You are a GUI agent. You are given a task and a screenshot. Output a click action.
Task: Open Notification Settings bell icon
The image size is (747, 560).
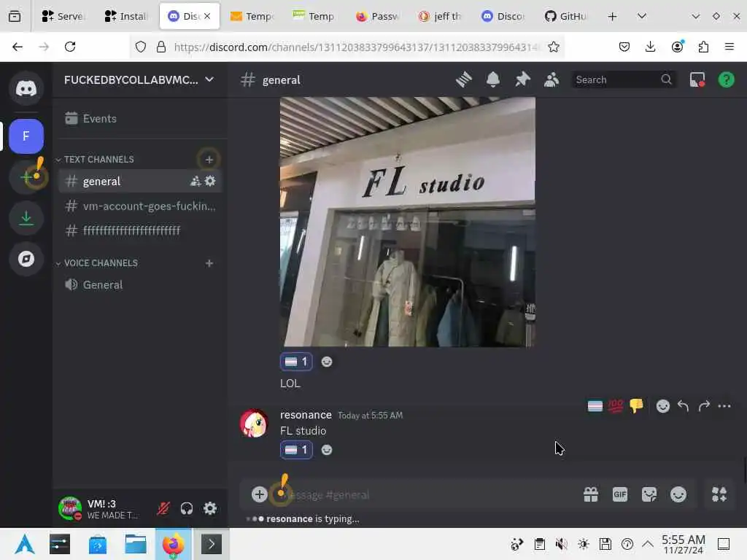[493, 79]
